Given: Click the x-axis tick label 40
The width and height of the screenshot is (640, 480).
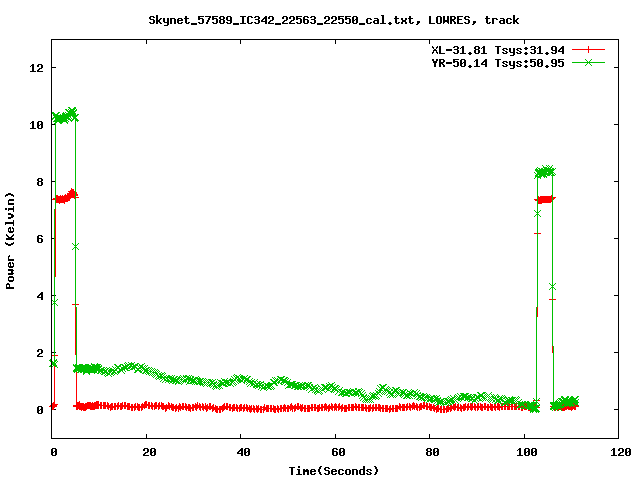Looking at the screenshot, I should pyautogui.click(x=244, y=452).
